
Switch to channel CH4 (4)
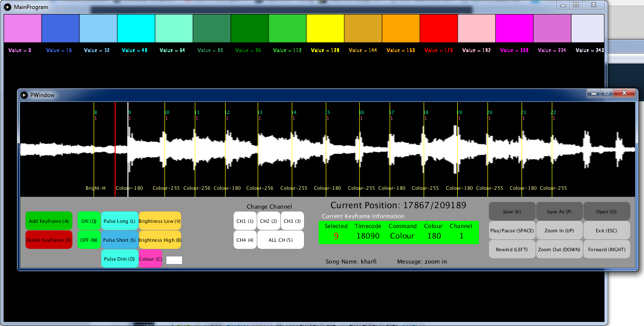click(x=245, y=240)
